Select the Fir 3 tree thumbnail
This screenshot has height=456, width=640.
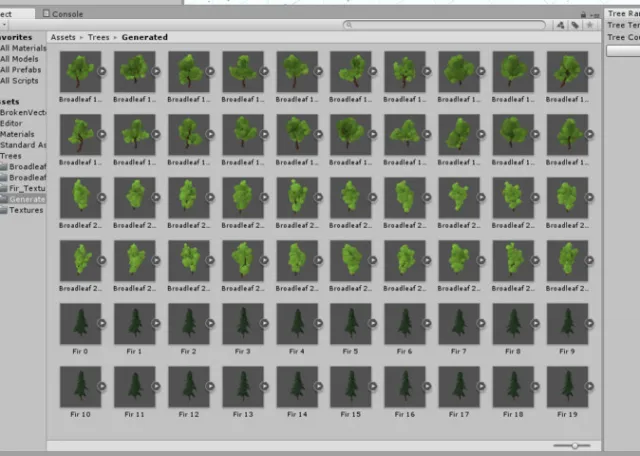click(x=243, y=324)
